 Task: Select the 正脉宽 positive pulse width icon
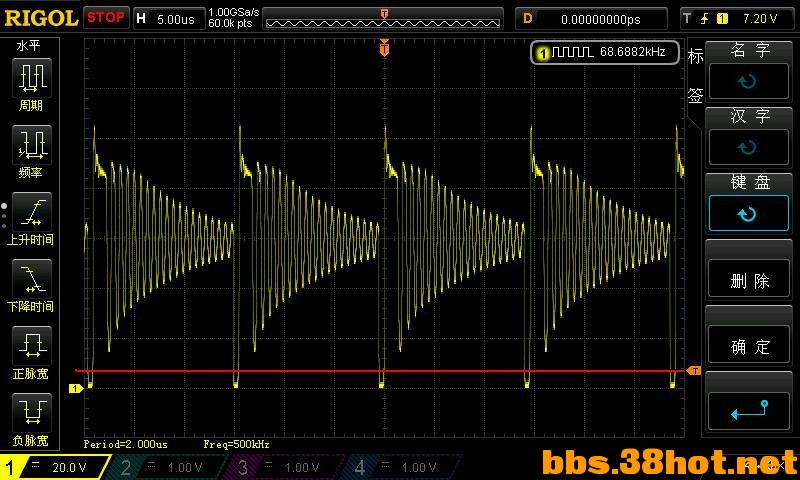(x=32, y=346)
